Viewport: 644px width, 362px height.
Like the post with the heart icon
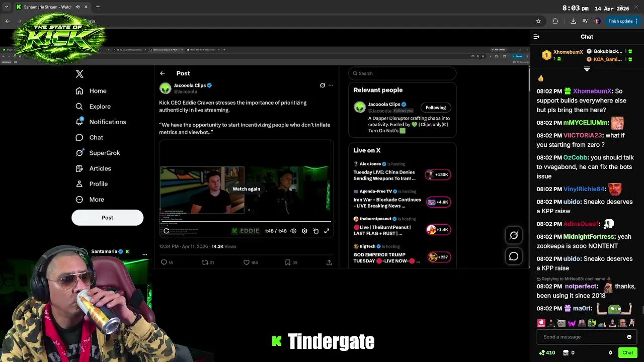coord(247,262)
